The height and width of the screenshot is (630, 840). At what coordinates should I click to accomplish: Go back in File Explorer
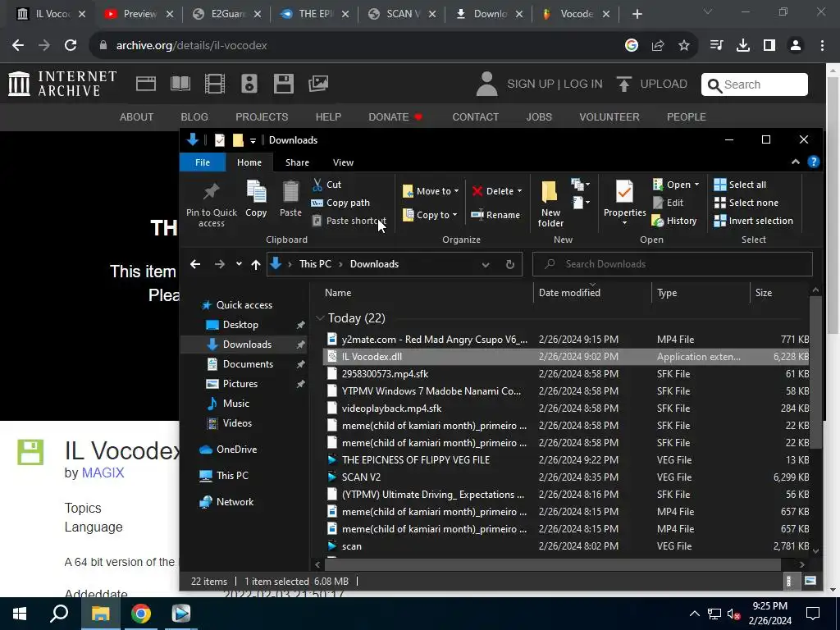point(195,264)
